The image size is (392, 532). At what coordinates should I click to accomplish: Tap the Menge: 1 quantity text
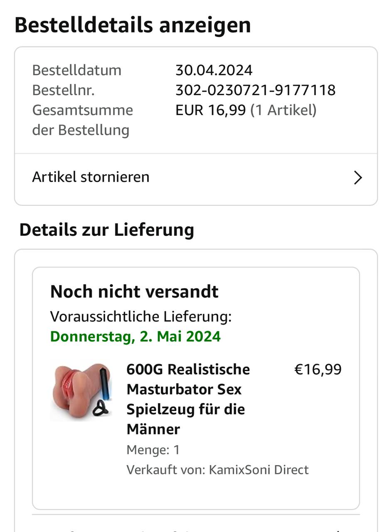click(153, 450)
